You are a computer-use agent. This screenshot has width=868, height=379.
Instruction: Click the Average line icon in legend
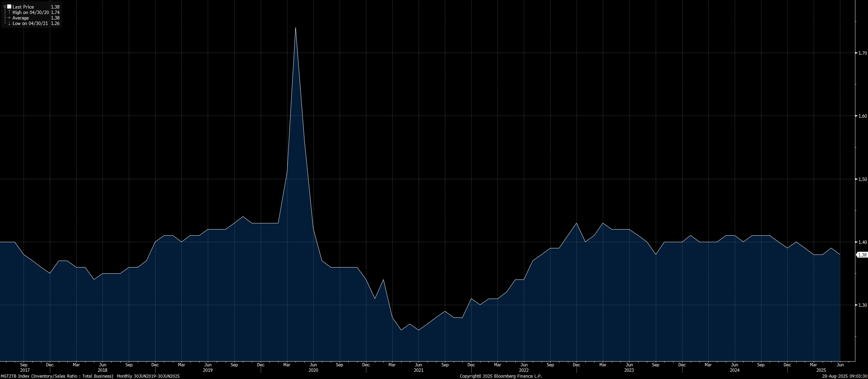pyautogui.click(x=9, y=18)
